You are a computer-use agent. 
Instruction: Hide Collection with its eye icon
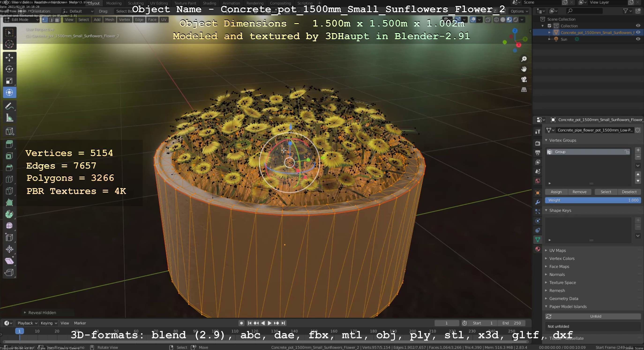(x=638, y=26)
